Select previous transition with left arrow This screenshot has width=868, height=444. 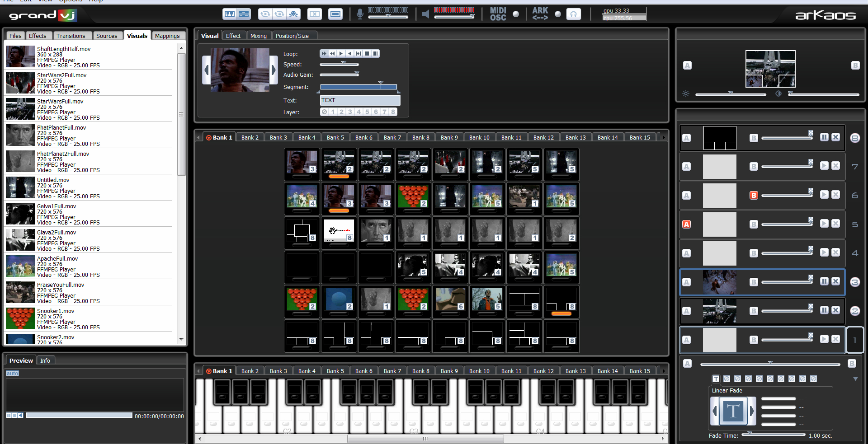click(x=715, y=411)
